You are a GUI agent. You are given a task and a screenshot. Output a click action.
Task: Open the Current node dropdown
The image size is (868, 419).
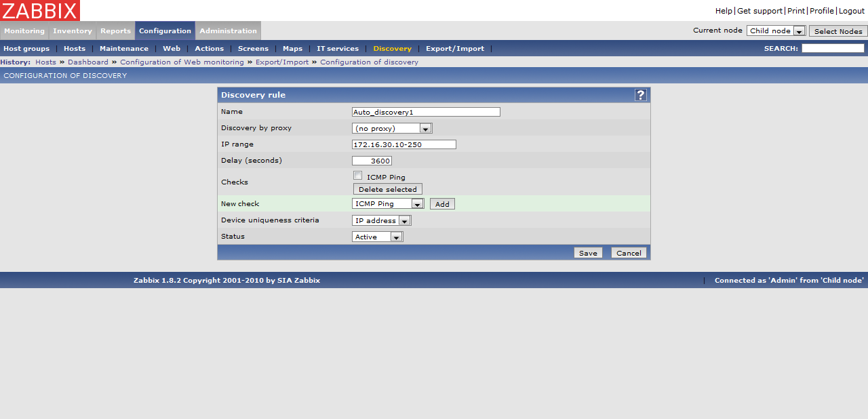[x=776, y=31]
